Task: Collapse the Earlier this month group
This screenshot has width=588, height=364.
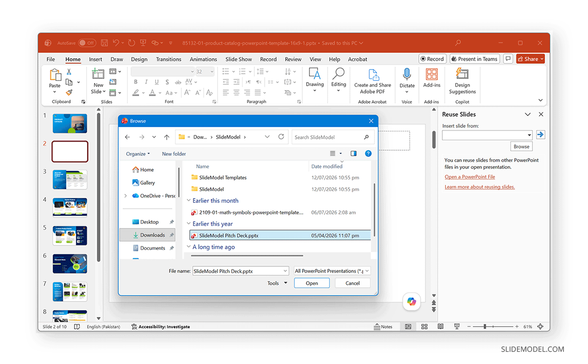Action: (x=189, y=201)
